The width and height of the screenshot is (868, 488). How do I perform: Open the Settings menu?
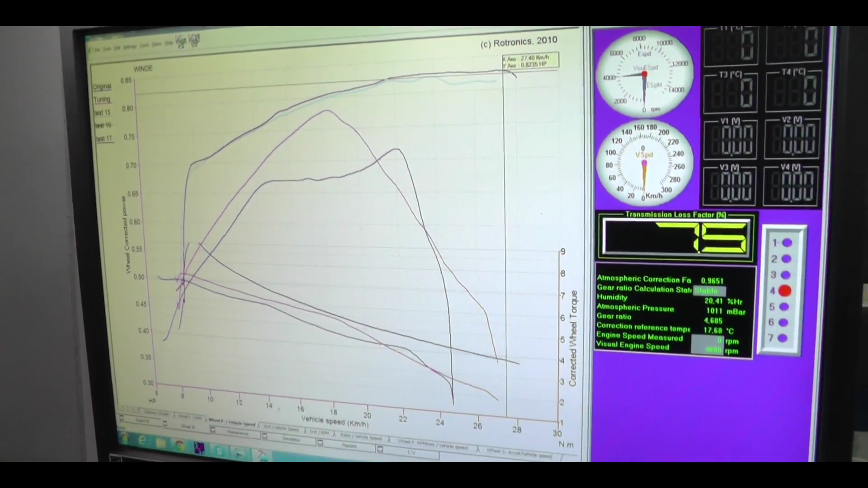130,47
